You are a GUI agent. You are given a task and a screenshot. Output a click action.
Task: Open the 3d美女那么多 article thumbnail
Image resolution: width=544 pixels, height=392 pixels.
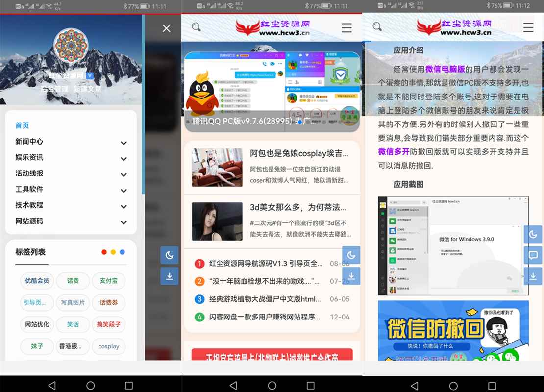pyautogui.click(x=217, y=221)
